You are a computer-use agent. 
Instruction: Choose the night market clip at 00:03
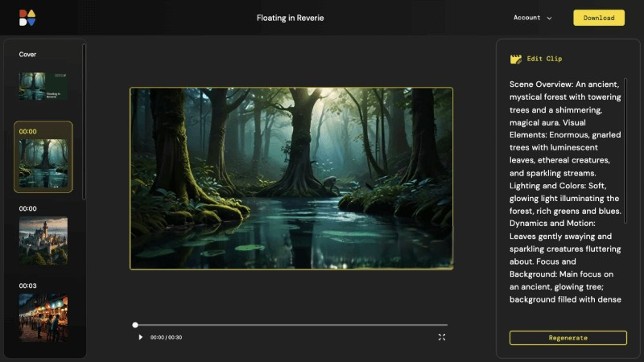click(43, 317)
